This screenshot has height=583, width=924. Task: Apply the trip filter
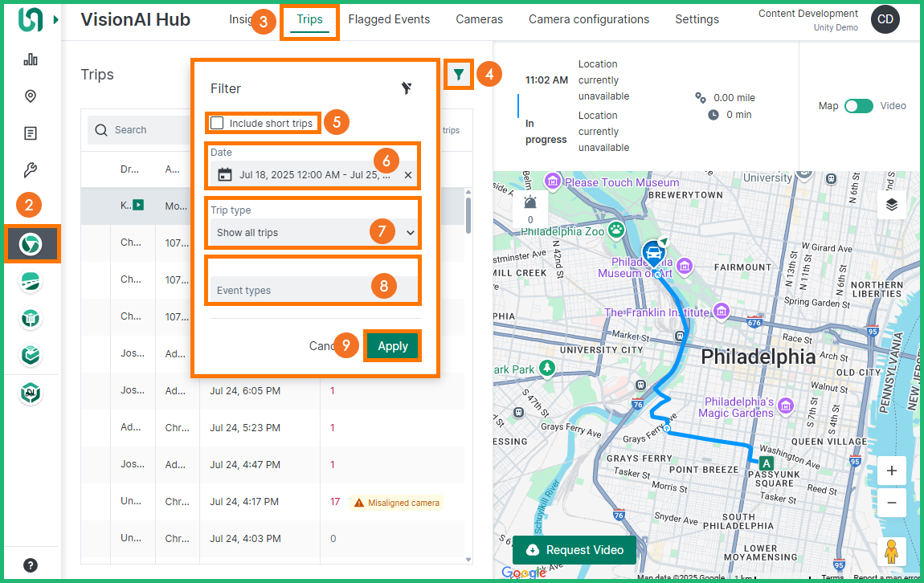[393, 346]
